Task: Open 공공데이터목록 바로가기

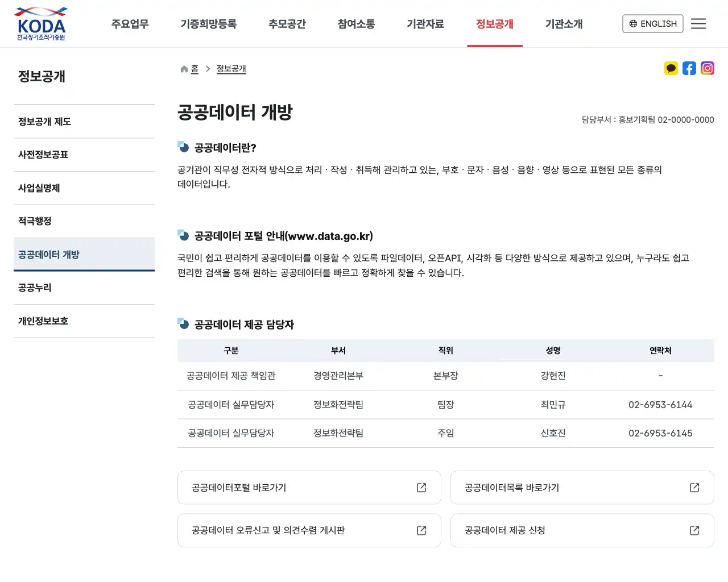Action: 582,487
